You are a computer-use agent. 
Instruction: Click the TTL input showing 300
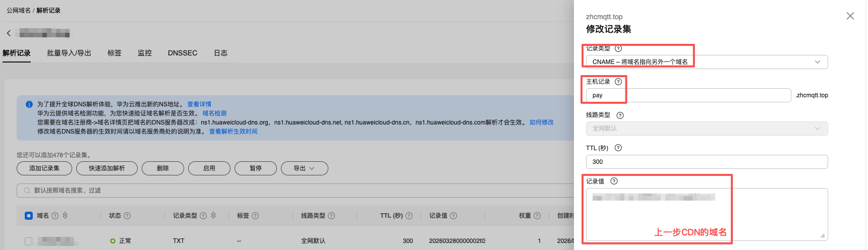click(x=707, y=162)
